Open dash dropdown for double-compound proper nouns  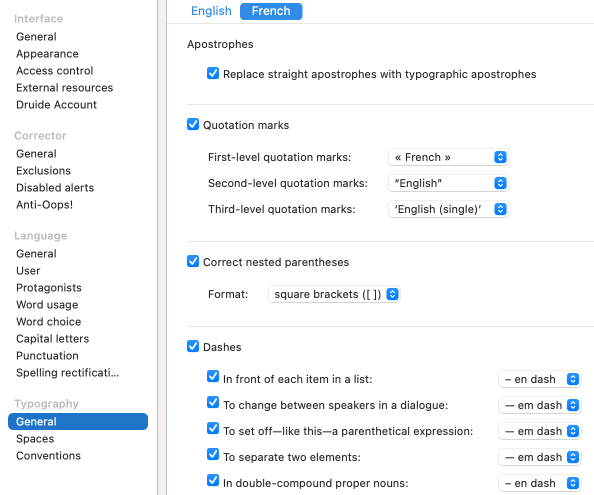click(x=539, y=483)
